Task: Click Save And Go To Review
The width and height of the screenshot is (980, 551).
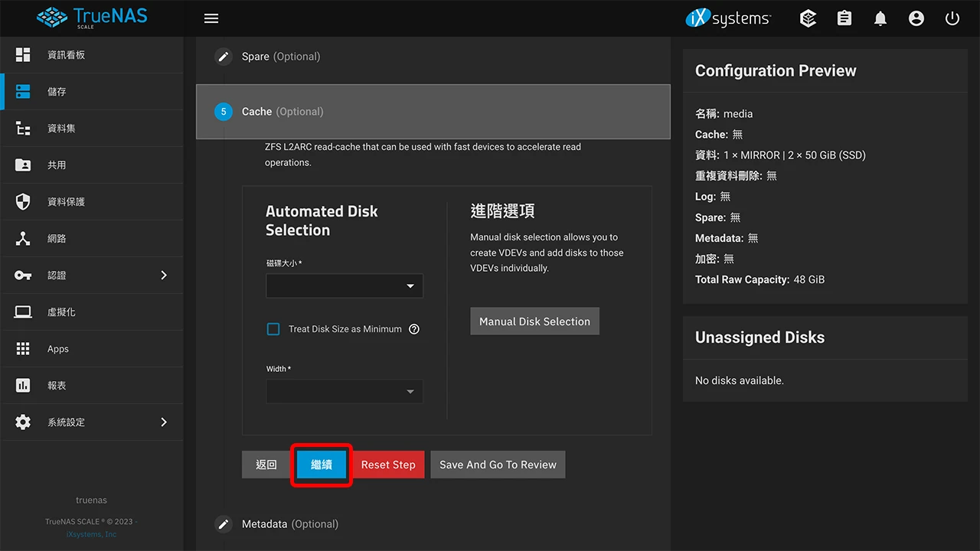Action: (498, 464)
